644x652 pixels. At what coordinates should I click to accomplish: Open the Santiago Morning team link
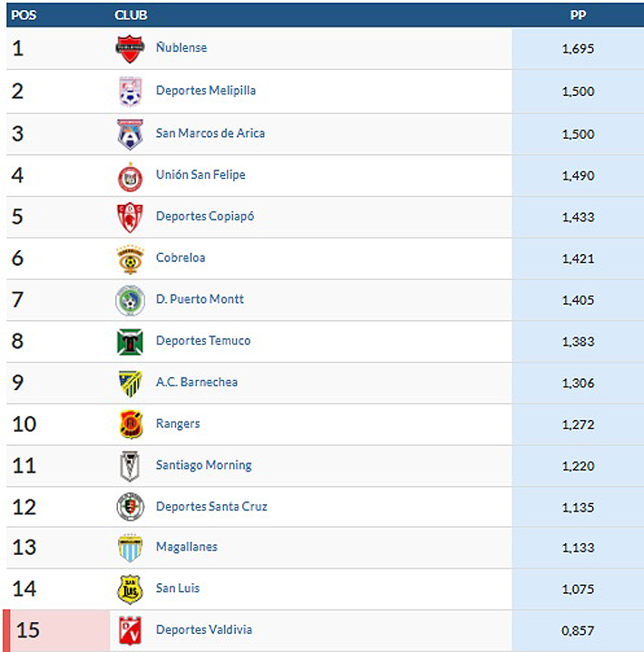point(203,465)
